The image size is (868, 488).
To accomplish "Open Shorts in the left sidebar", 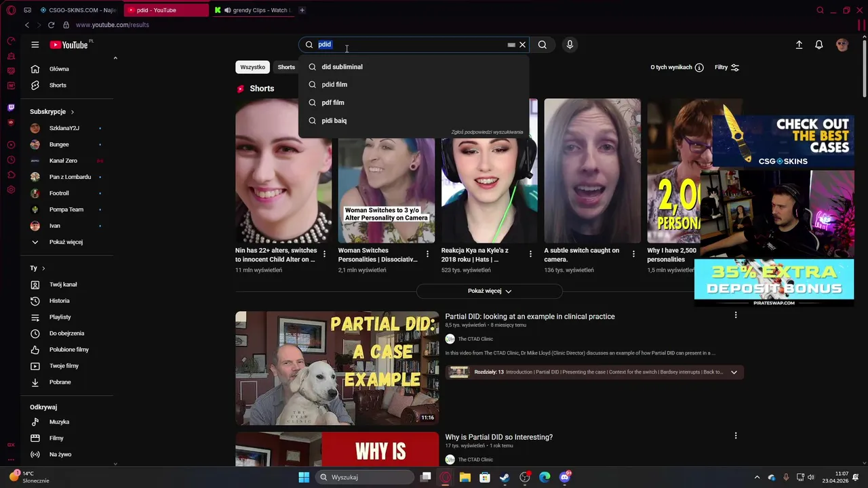I will pos(68,85).
